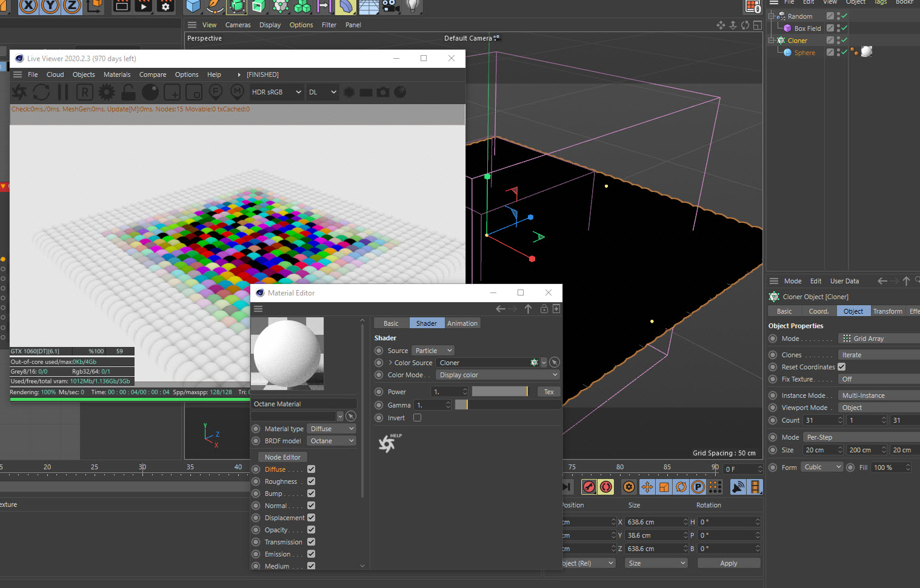Open the HDR sRGB color space dropdown
920x588 pixels.
click(x=276, y=92)
